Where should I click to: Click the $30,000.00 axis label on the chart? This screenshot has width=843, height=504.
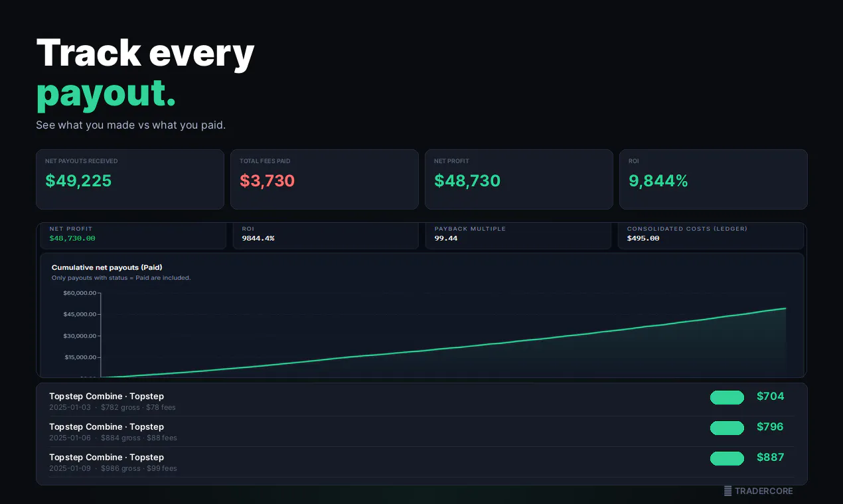pos(80,336)
